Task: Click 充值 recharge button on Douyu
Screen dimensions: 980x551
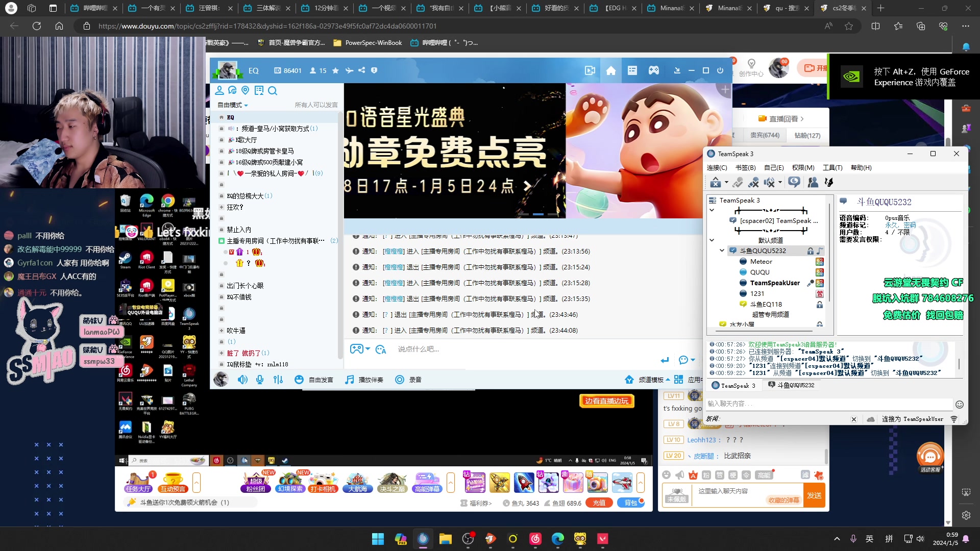Action: (x=599, y=503)
